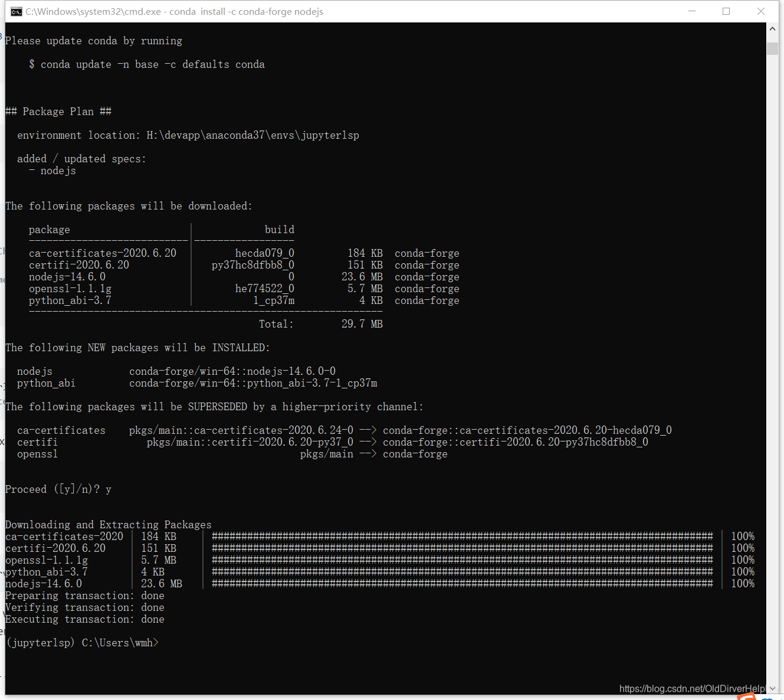Click the window title text 'conda install -c conda-forge nodejs'
784x700 pixels.
click(247, 11)
